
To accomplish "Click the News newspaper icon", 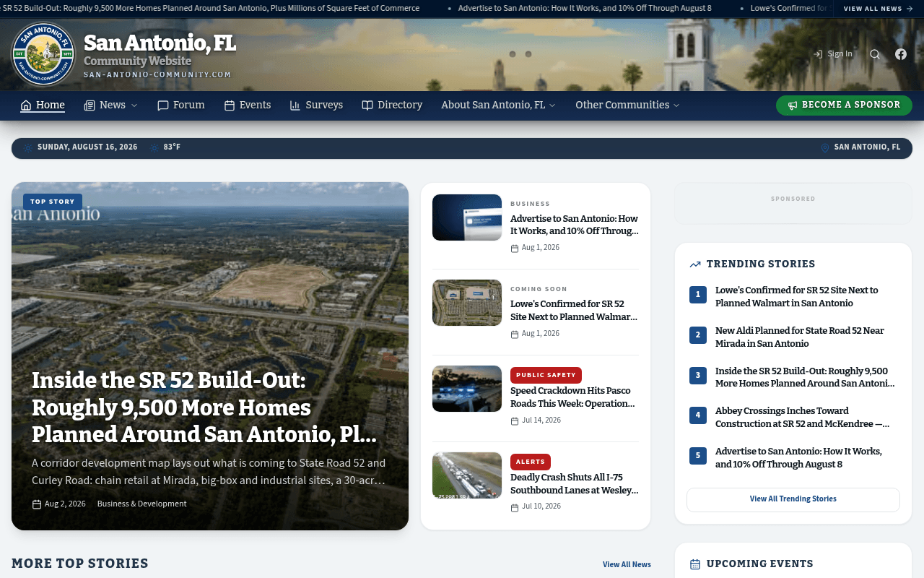I will [x=90, y=105].
